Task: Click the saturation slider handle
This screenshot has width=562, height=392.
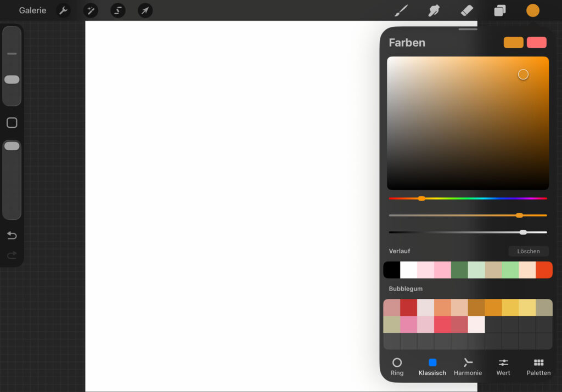Action: tap(519, 215)
